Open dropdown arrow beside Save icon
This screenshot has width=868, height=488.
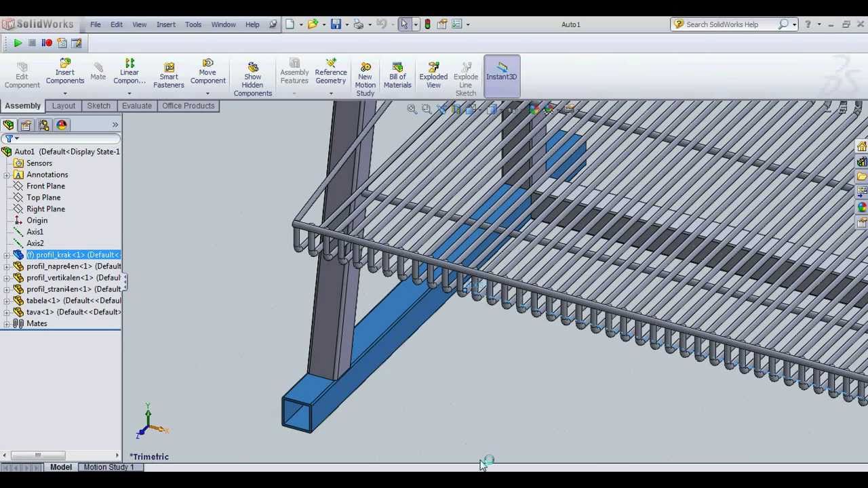346,24
